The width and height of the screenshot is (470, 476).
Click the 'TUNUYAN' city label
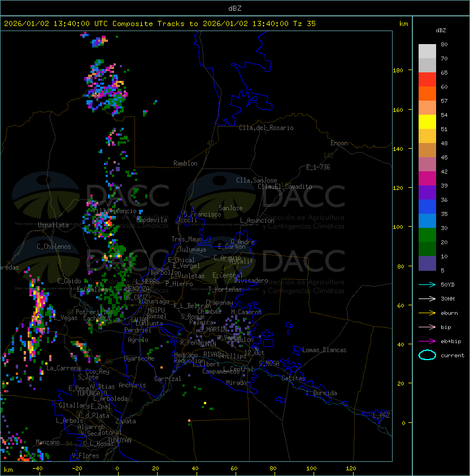120,440
